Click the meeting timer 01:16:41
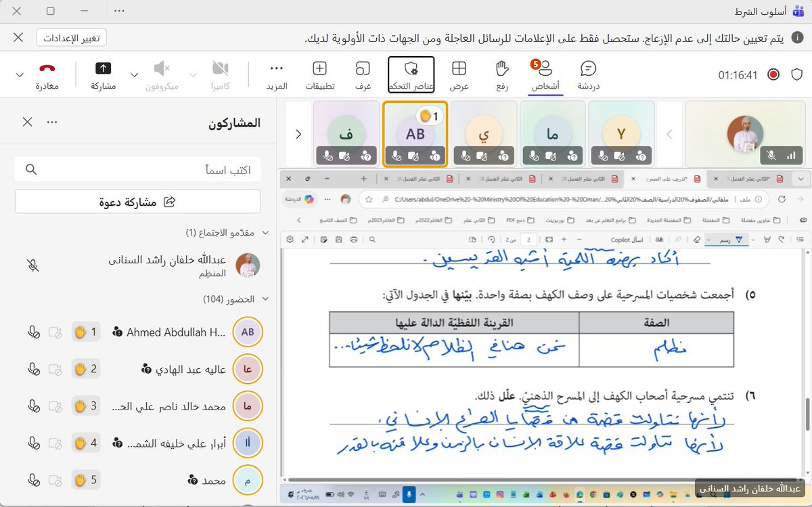 pos(738,74)
